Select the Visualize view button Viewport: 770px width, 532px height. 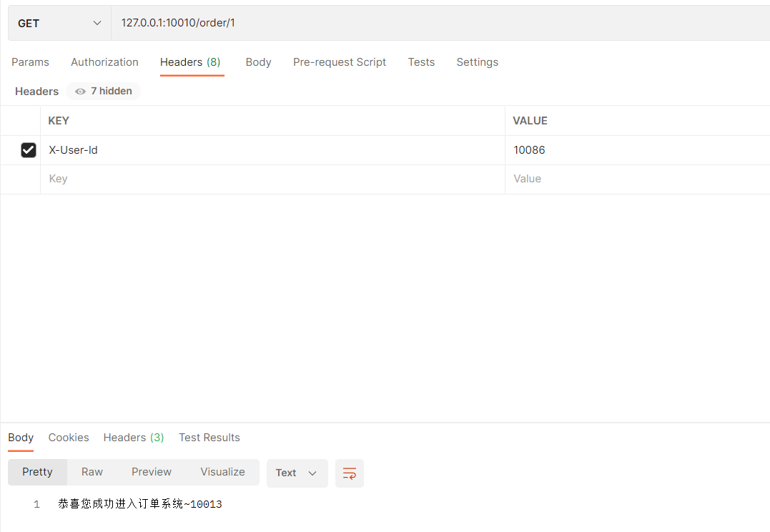pos(222,472)
